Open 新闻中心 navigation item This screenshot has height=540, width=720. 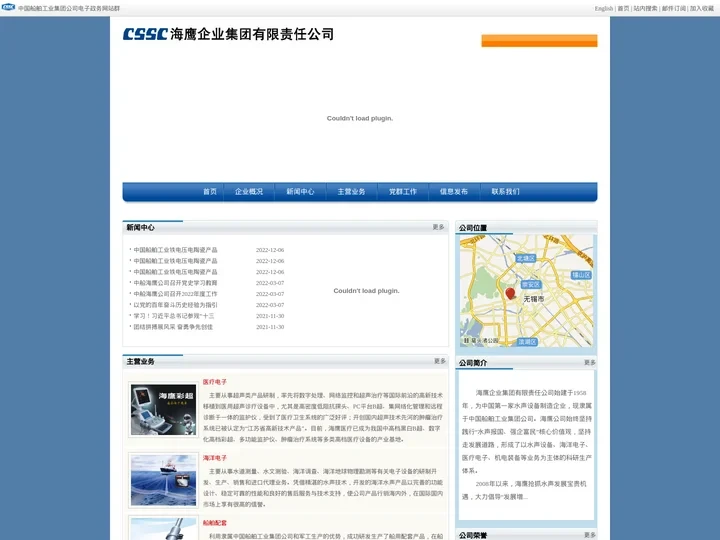[300, 191]
